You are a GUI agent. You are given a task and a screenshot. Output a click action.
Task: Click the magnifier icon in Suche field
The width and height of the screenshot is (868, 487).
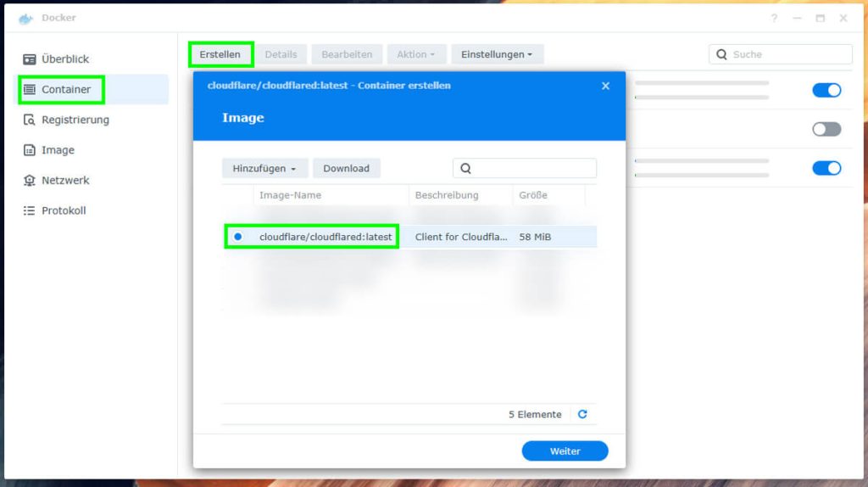pyautogui.click(x=721, y=54)
